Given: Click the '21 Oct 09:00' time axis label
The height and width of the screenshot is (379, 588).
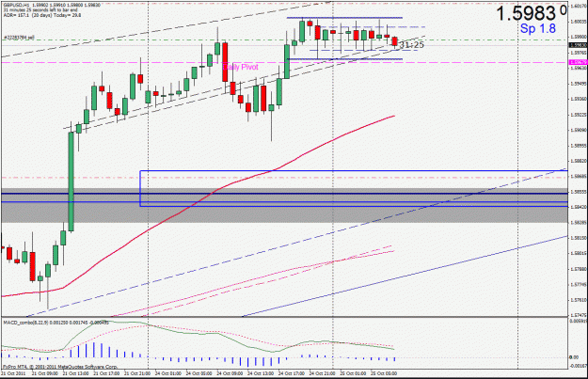Looking at the screenshot, I should click(x=45, y=373).
